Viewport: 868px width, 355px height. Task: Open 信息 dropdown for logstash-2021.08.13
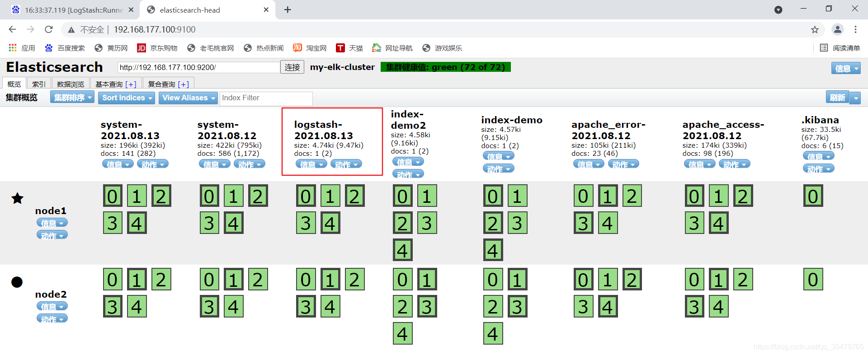tap(311, 164)
